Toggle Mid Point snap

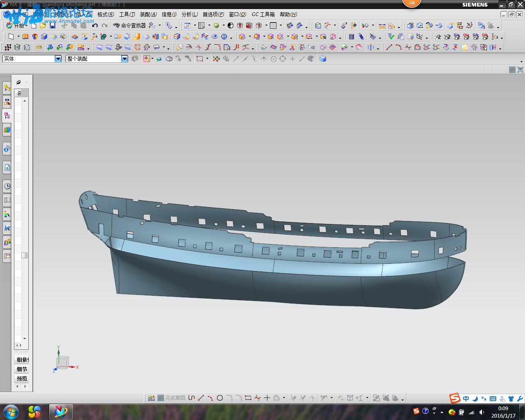(245, 59)
